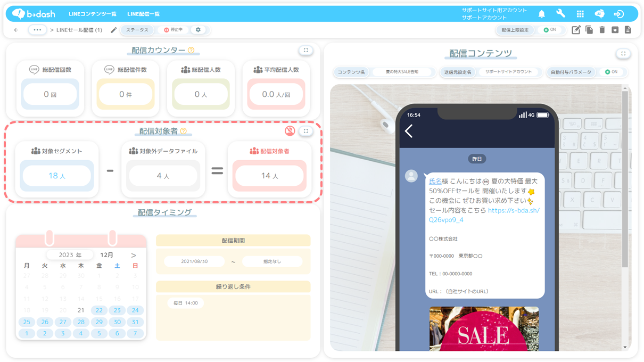Image resolution: width=644 pixels, height=362 pixels.
Task: Open the apps grid menu
Action: [580, 14]
